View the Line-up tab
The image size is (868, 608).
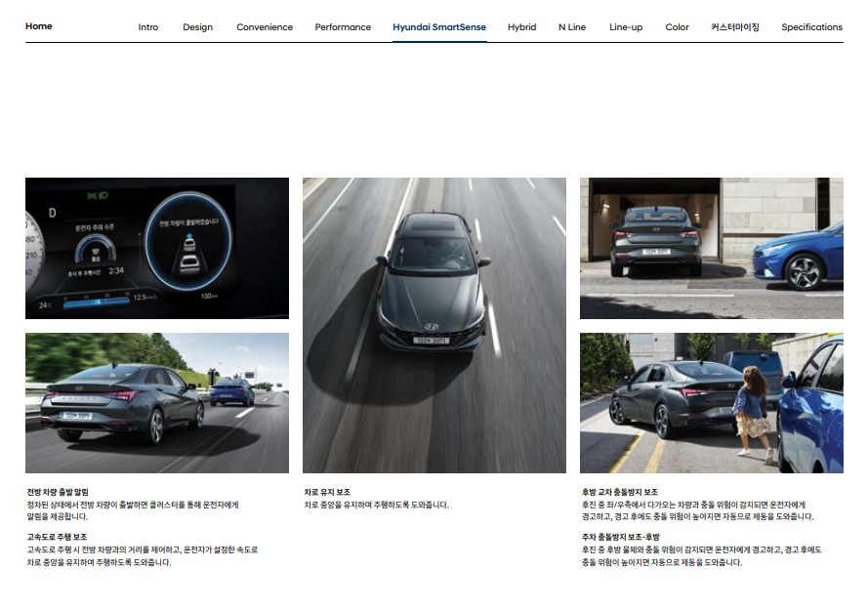626,27
